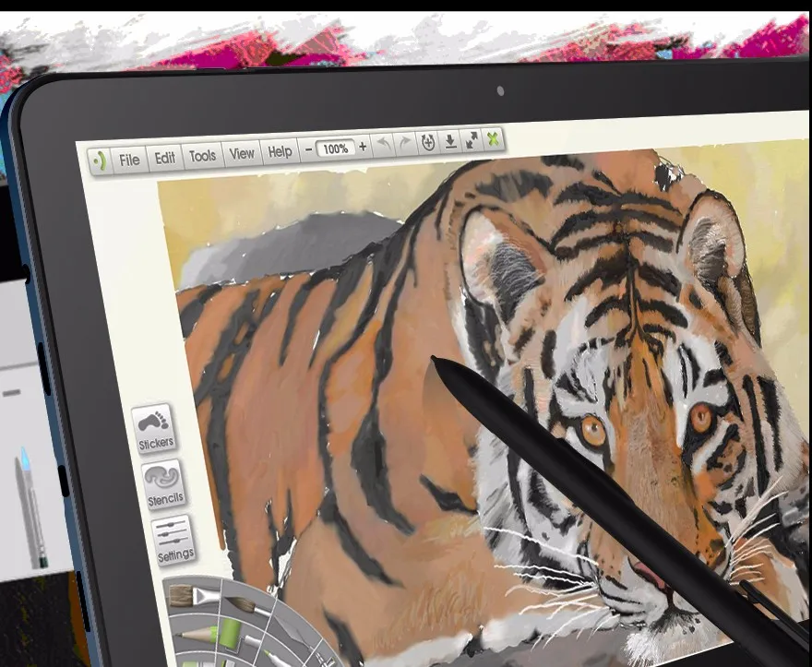This screenshot has height=667, width=812.
Task: Select the wide flat oil brush tool
Action: [193, 596]
